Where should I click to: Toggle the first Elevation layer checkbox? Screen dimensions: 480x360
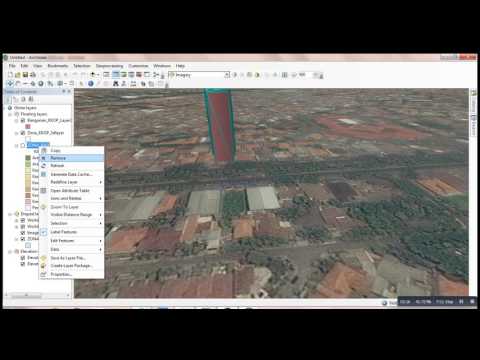pyautogui.click(x=23, y=258)
